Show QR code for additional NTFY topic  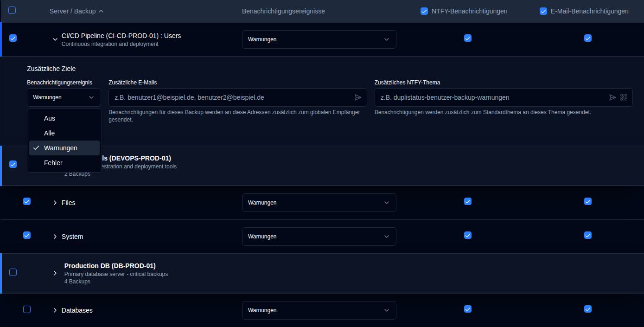[x=624, y=97]
